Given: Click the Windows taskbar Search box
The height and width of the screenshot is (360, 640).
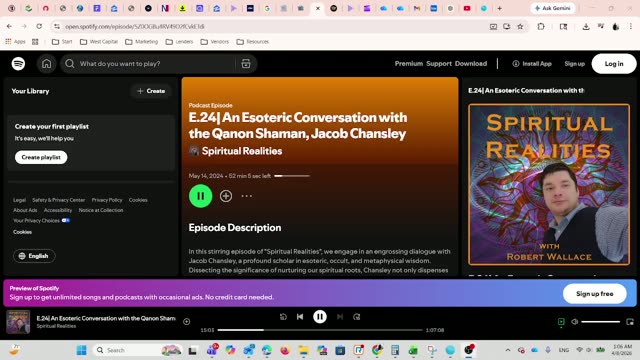Looking at the screenshot, I should [138, 350].
